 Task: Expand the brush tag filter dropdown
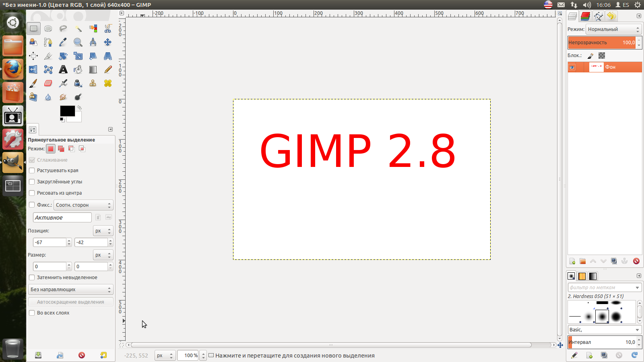click(638, 288)
